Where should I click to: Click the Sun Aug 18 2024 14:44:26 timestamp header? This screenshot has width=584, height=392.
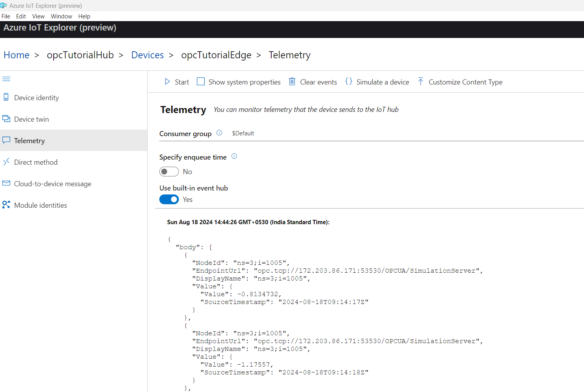(x=248, y=222)
